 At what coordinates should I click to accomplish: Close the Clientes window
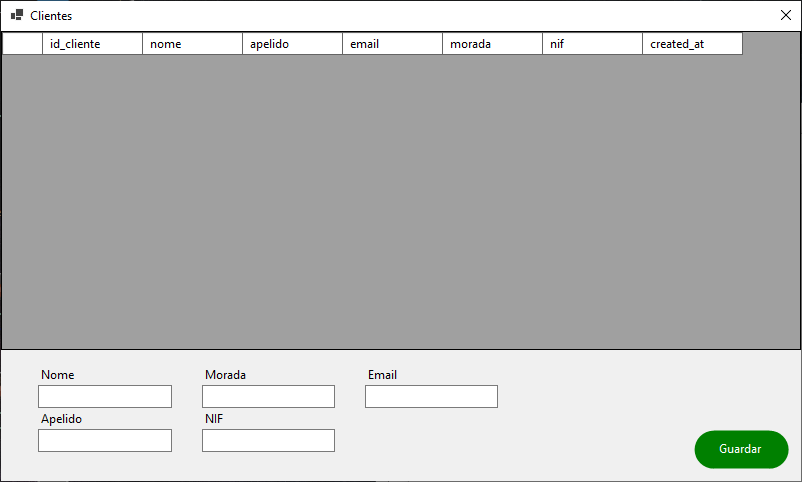pos(785,15)
